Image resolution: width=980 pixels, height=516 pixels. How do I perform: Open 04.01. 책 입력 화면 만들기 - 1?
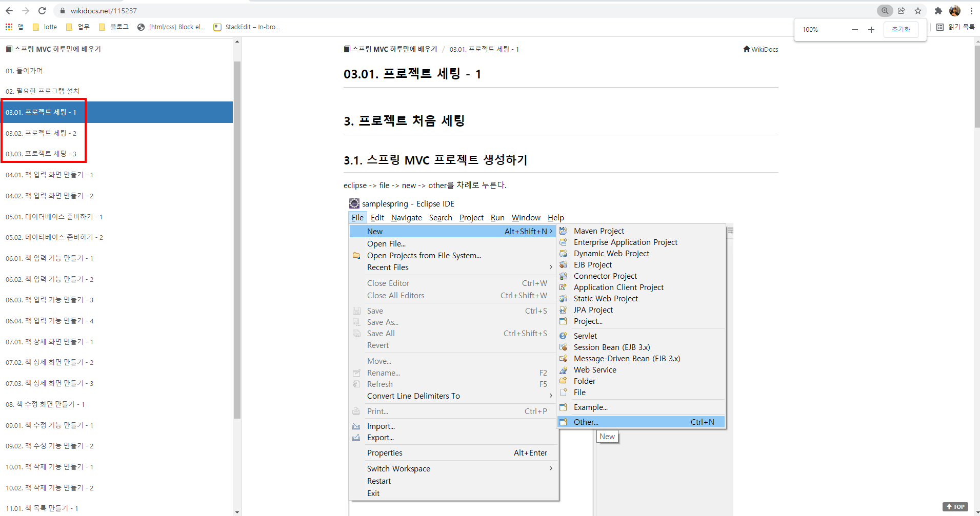point(50,175)
